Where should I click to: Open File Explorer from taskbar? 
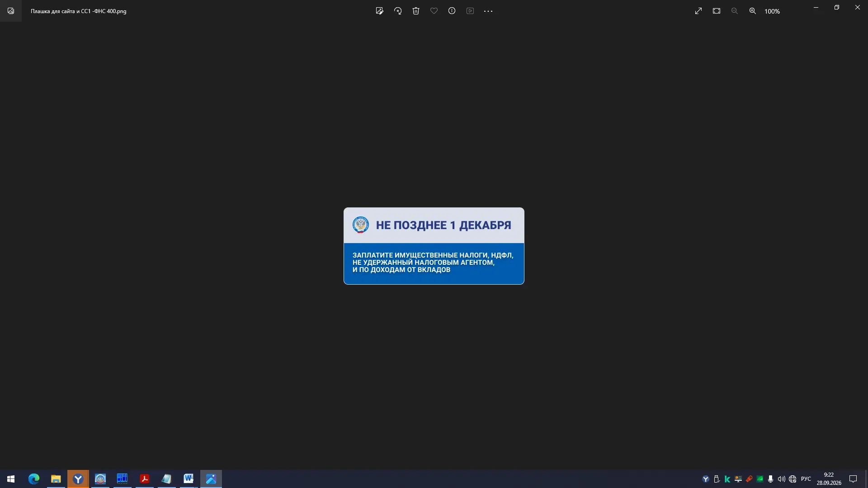point(56,479)
